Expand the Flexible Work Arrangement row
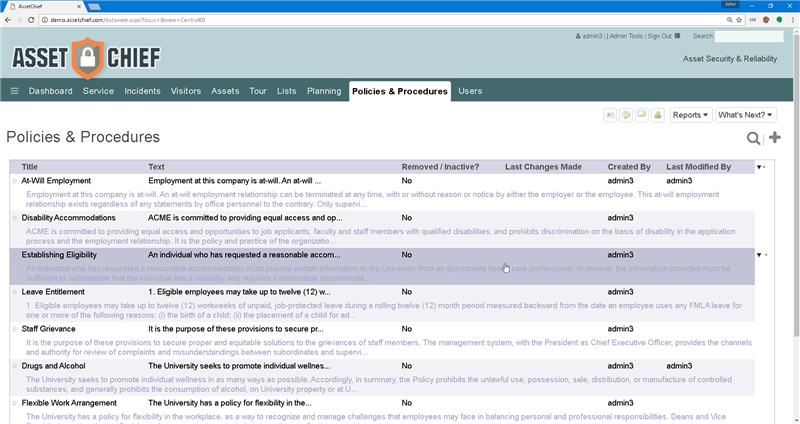 tap(15, 403)
